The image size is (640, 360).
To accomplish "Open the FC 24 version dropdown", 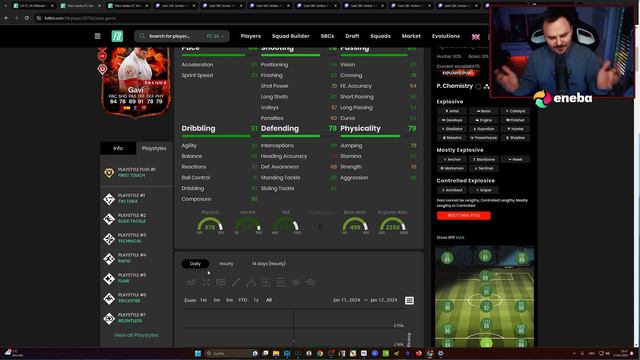I will (x=215, y=36).
